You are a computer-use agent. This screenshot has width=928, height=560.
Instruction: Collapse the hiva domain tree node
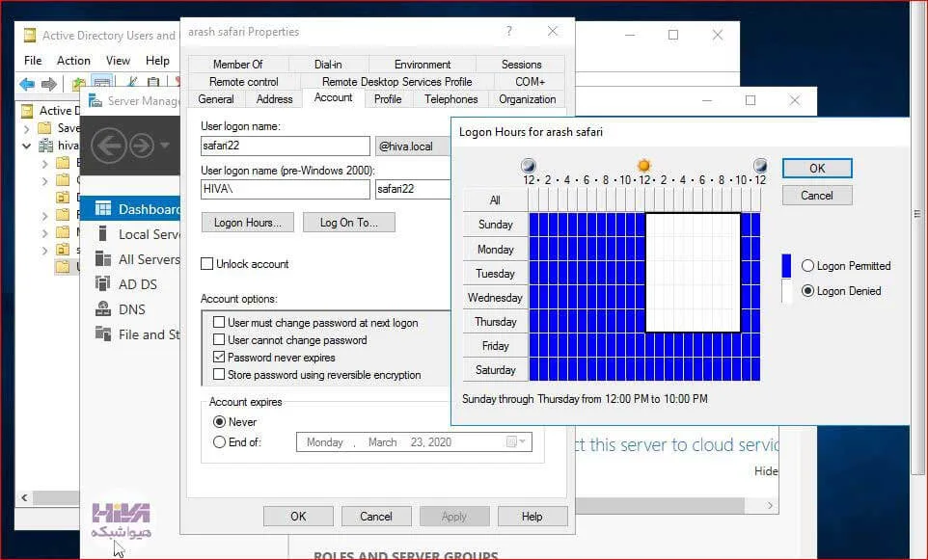tap(27, 146)
